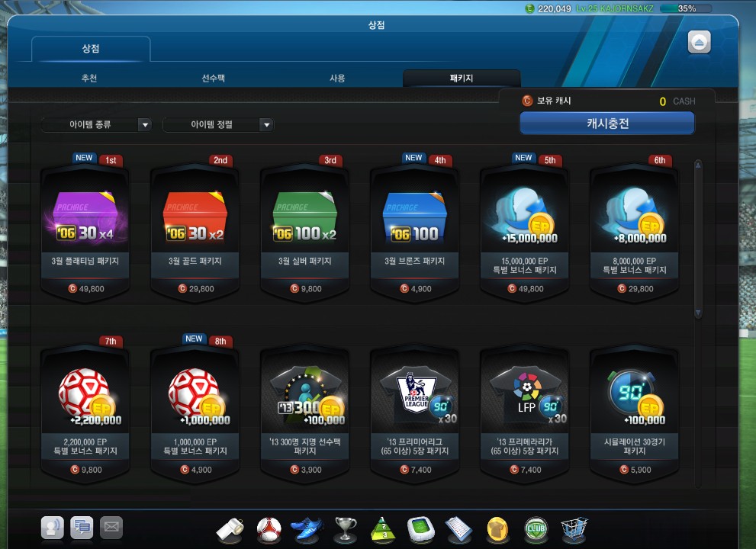Click the '13 프리미어리그 (65 이상) 5장 패키지 label
This screenshot has height=549, width=756.
click(x=415, y=446)
